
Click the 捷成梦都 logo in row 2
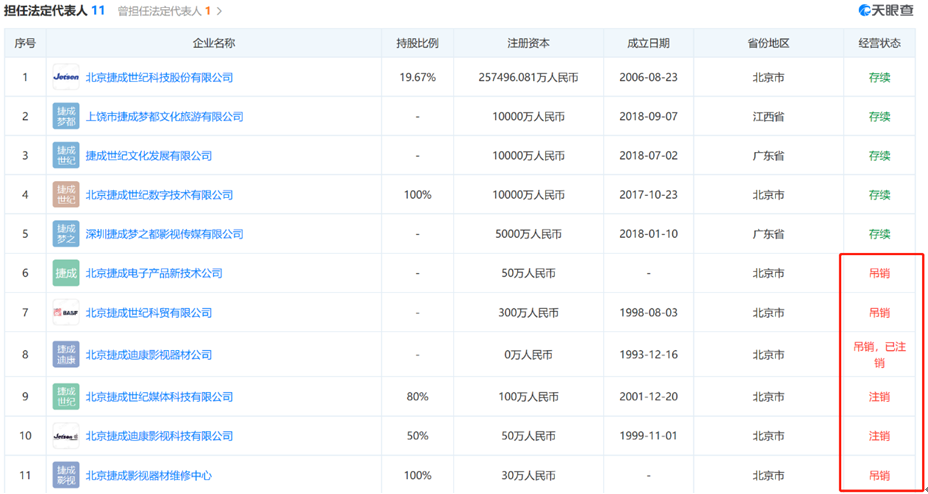click(66, 117)
